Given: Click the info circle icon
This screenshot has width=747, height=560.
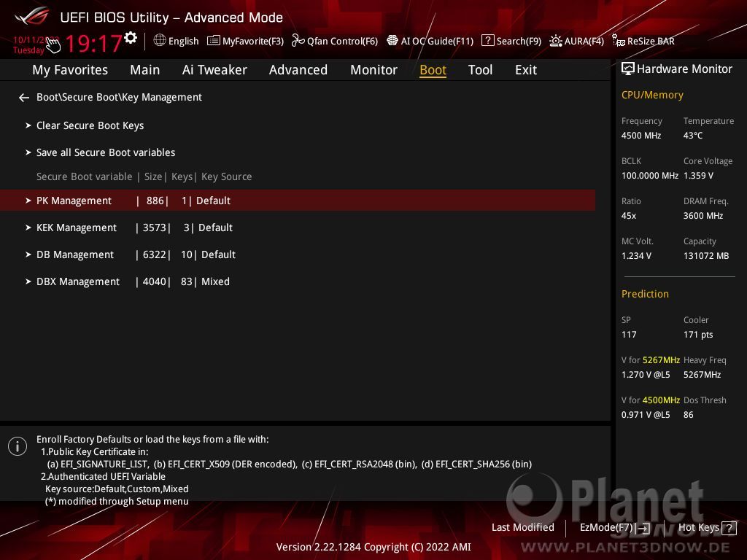Looking at the screenshot, I should click(x=18, y=446).
